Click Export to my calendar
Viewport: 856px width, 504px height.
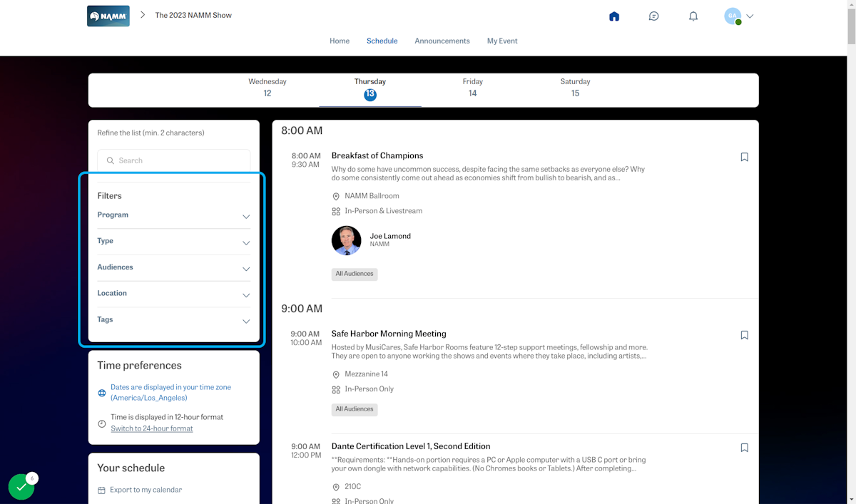[x=146, y=490]
